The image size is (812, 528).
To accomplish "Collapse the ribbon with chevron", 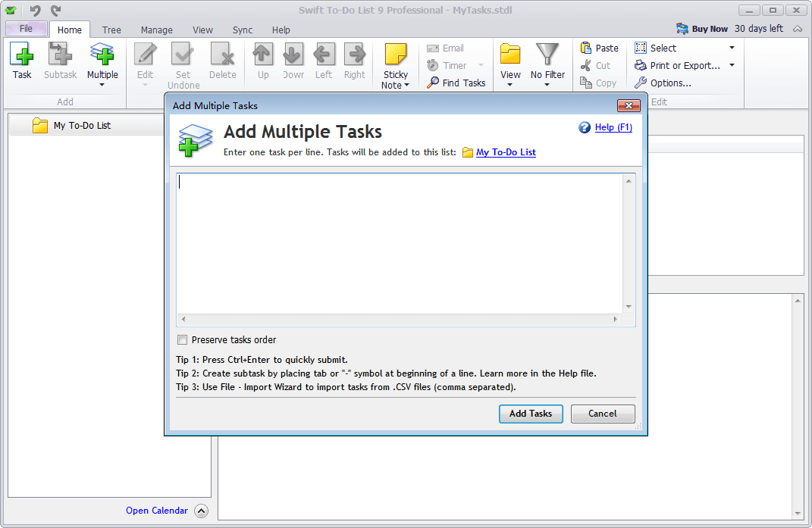I will [x=798, y=29].
